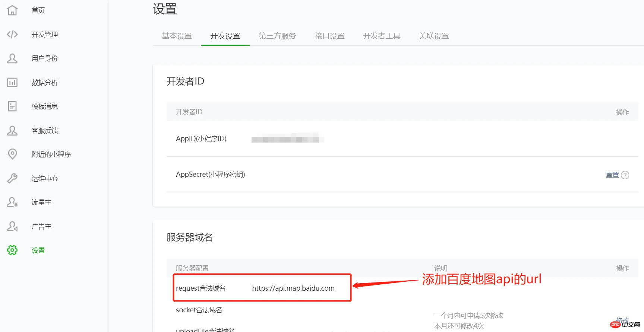Select 模板消息 in the sidebar

[45, 106]
